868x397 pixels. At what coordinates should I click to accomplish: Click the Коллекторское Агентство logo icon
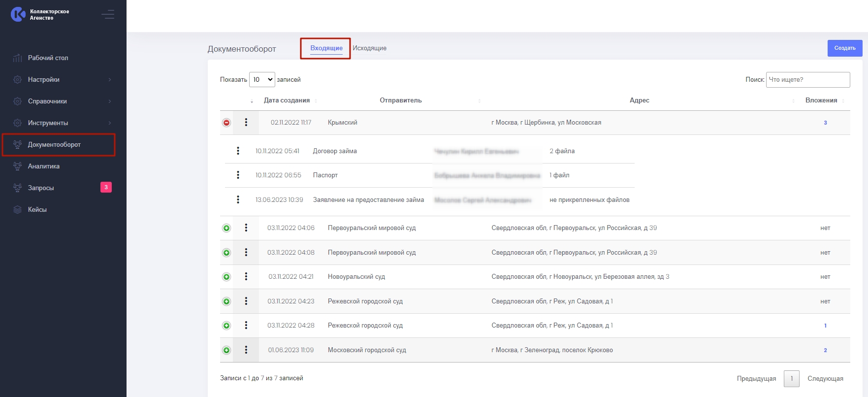18,14
